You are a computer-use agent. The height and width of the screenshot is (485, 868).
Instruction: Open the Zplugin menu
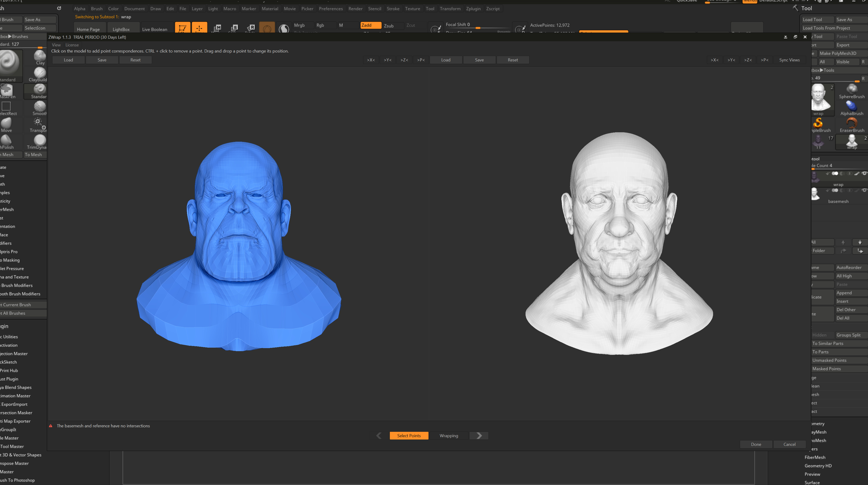473,9
